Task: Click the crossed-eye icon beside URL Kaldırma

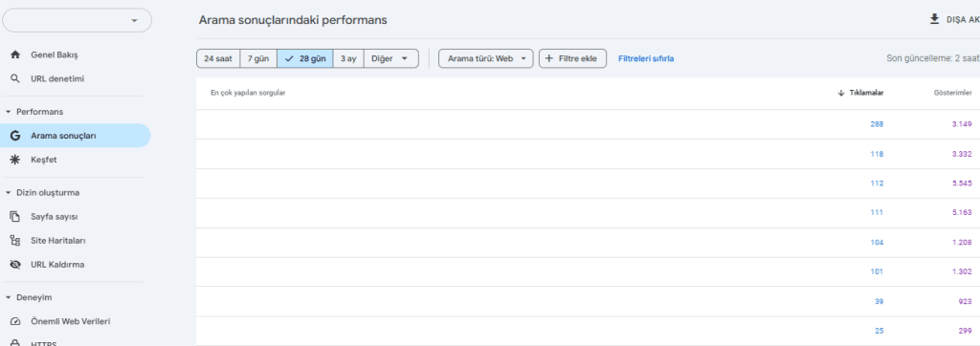Action: tap(15, 264)
